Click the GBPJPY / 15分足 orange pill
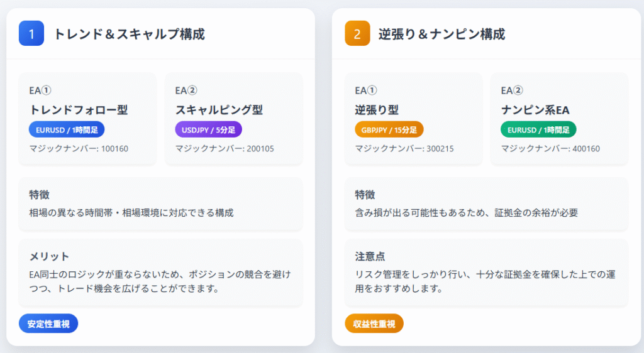644x353 pixels. (x=389, y=129)
